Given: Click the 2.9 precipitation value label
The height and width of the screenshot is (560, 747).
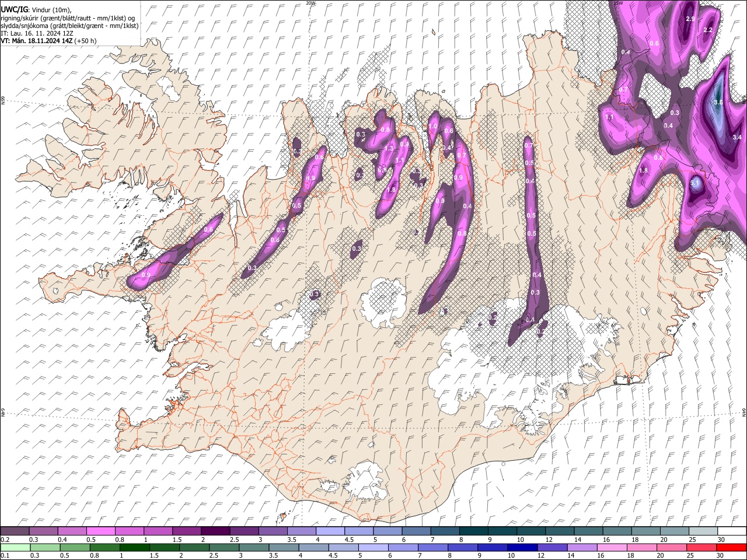Looking at the screenshot, I should [x=690, y=19].
